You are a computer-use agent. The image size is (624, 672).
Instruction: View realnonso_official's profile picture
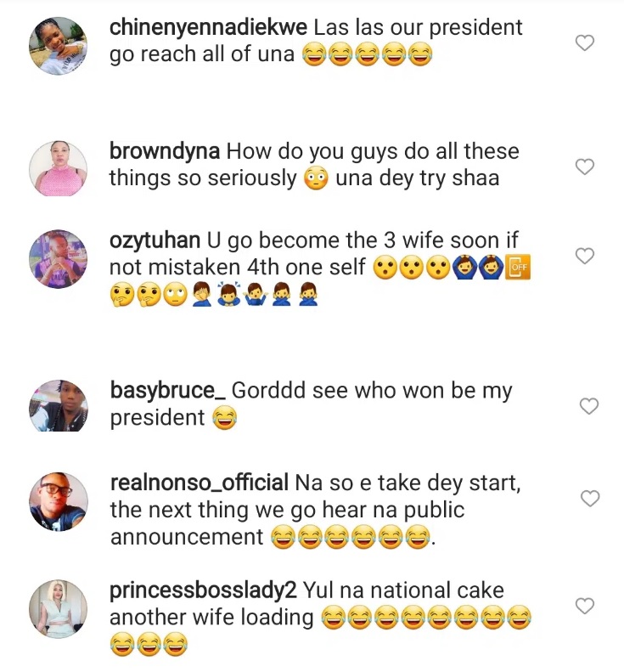point(59,501)
